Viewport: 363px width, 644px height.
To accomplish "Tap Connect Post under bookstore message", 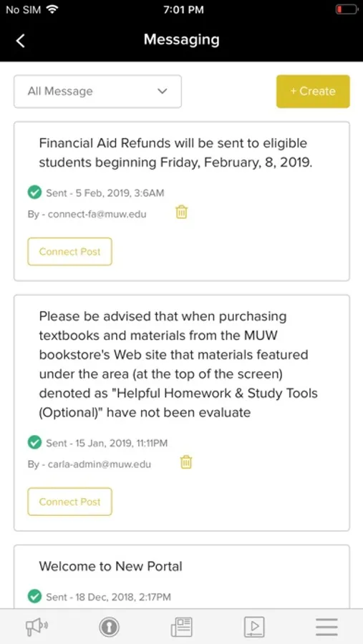I will pyautogui.click(x=70, y=502).
